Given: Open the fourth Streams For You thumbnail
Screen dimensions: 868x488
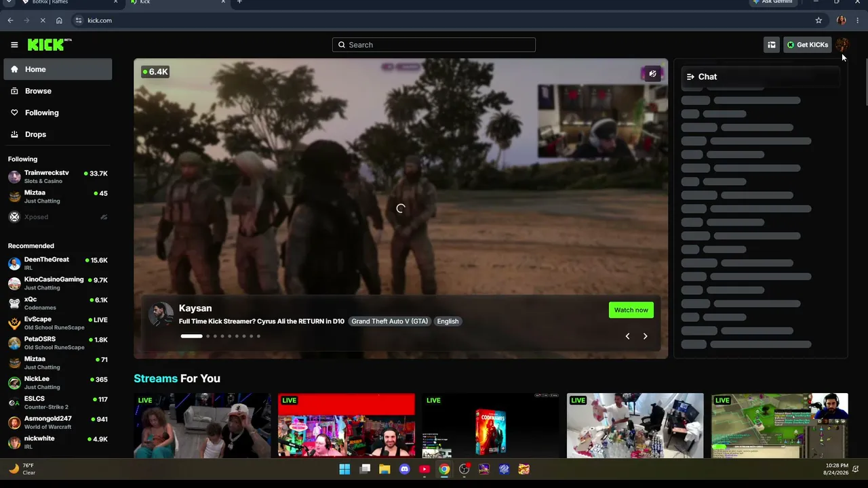Looking at the screenshot, I should (635, 426).
